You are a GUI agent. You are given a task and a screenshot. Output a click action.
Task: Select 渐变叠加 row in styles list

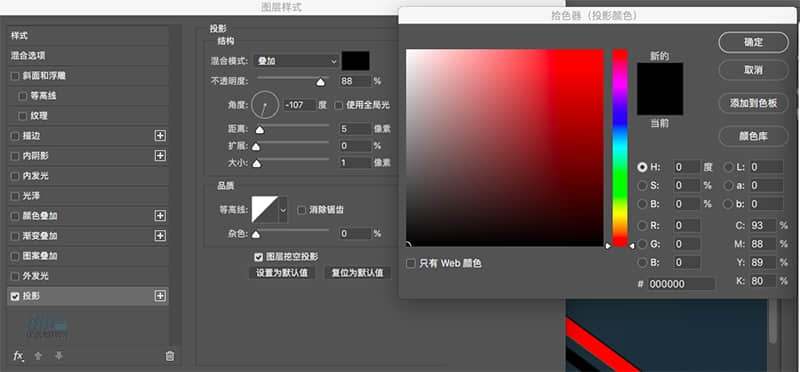[88, 236]
